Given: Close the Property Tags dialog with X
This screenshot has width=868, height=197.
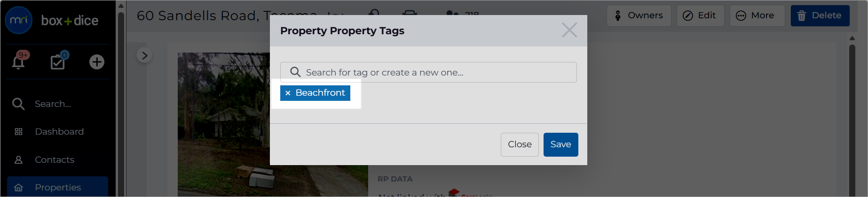Looking at the screenshot, I should point(569,30).
